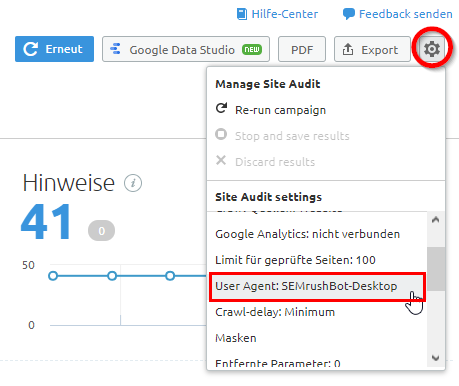
Task: Click the gray 0 change badge
Action: [x=101, y=231]
